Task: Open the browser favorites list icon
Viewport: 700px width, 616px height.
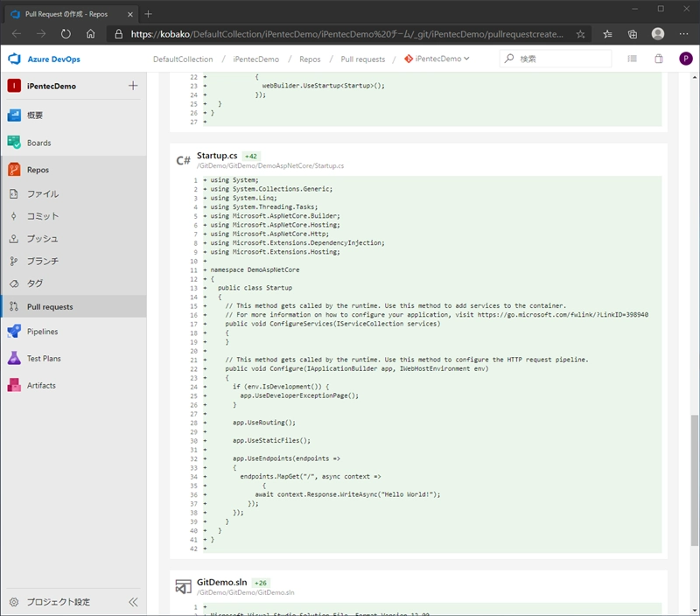Action: click(607, 34)
